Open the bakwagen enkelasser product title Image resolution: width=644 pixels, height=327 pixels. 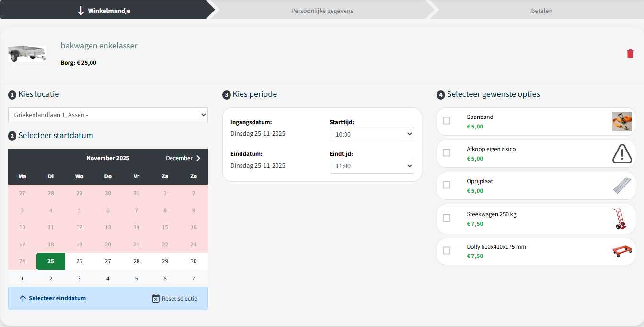[99, 46]
